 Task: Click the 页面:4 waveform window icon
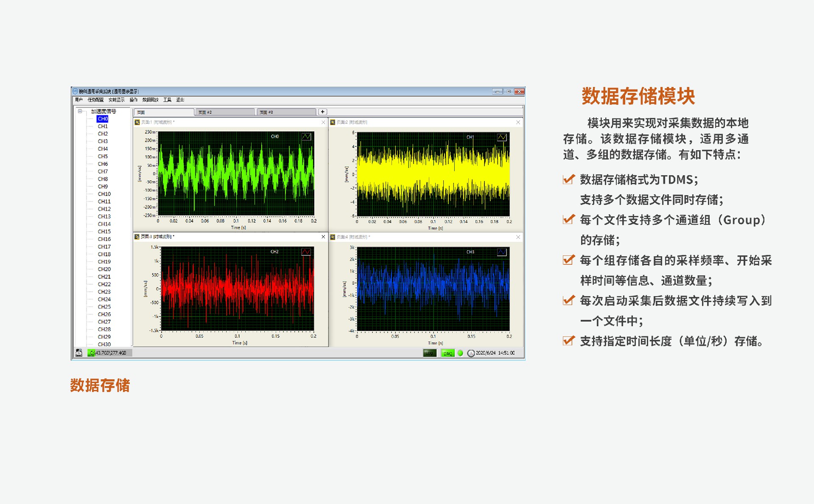[x=333, y=237]
